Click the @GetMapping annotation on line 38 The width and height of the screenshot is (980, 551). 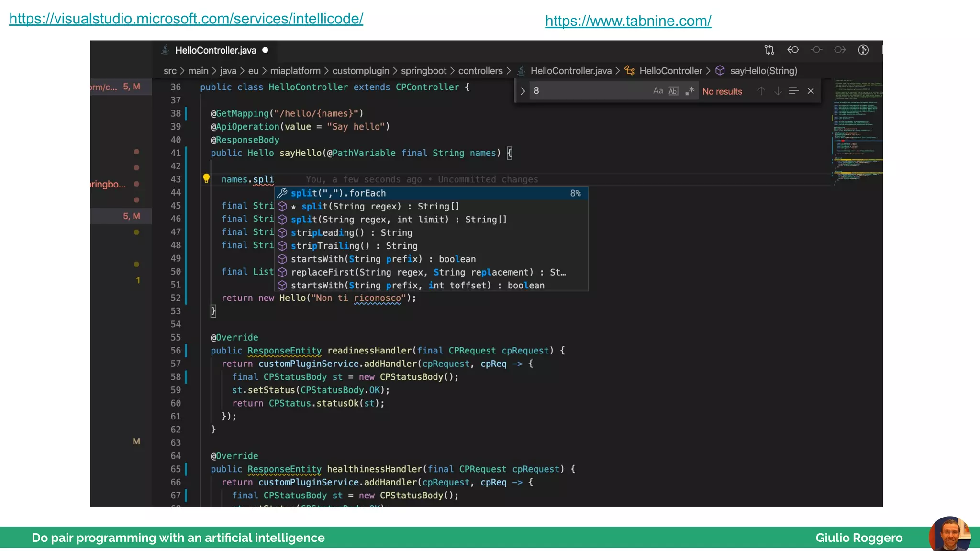[x=240, y=113]
